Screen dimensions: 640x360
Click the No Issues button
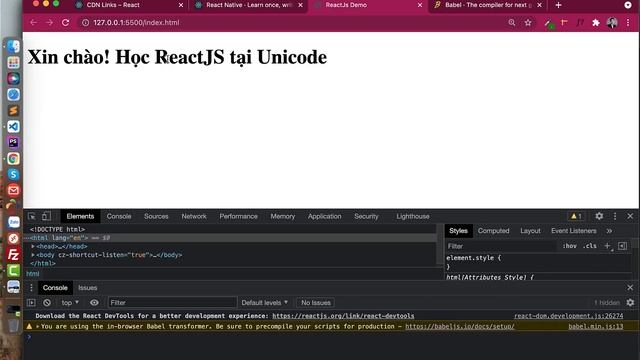[x=316, y=302]
